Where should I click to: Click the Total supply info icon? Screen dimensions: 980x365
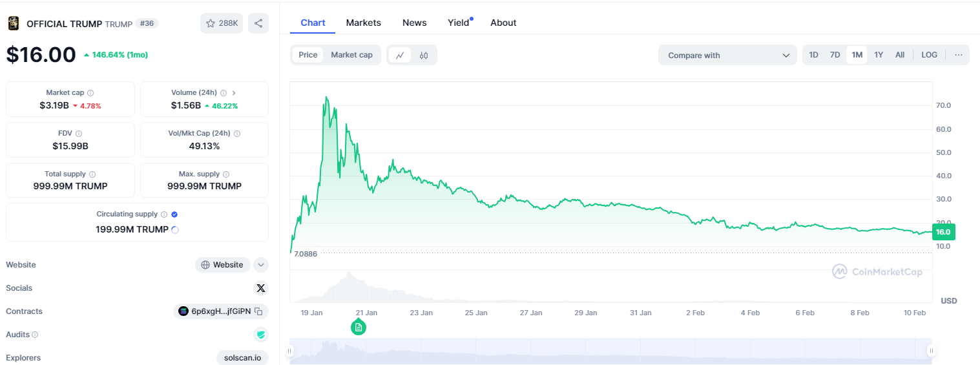[92, 174]
